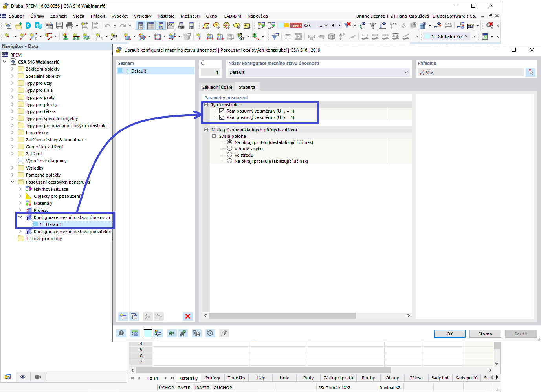Expand the Základní objekty tree node
The image size is (541, 392).
coord(12,69)
